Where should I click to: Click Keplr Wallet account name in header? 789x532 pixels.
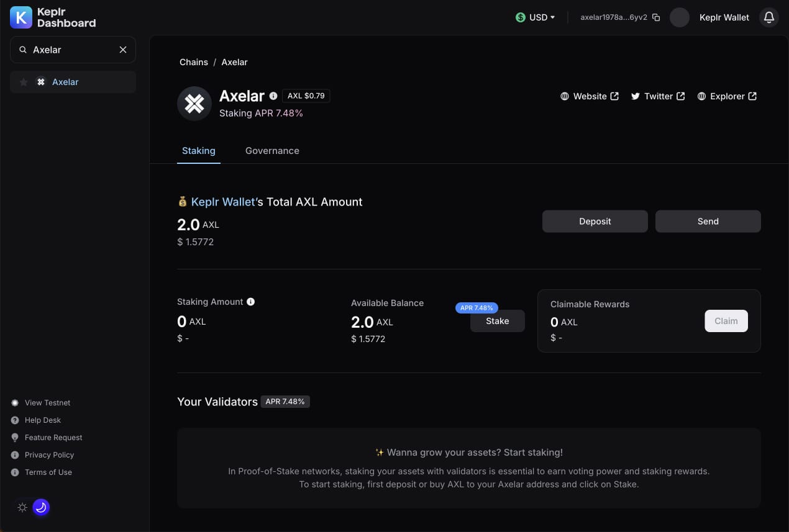(724, 17)
